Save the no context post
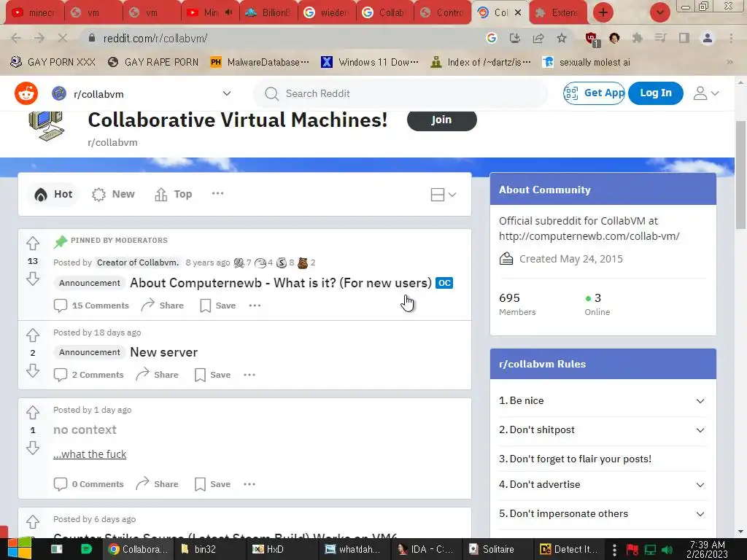 (x=212, y=484)
